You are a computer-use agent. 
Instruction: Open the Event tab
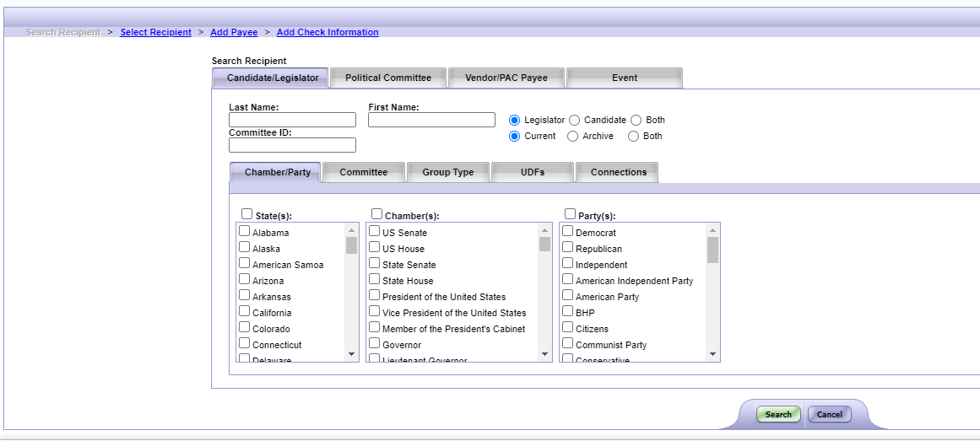coord(624,78)
